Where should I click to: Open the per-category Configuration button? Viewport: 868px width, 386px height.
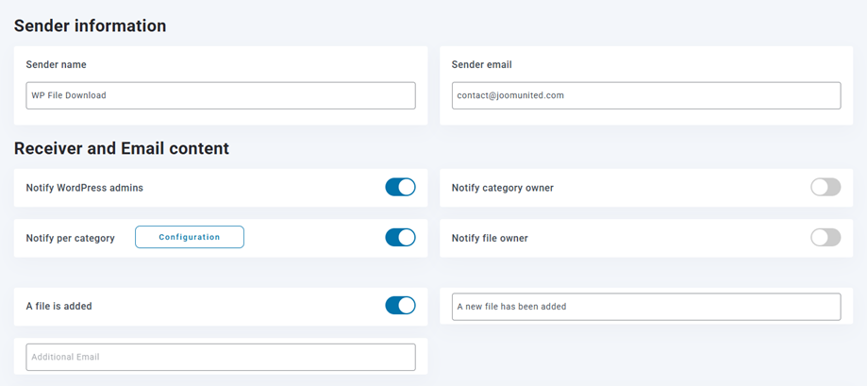[190, 237]
